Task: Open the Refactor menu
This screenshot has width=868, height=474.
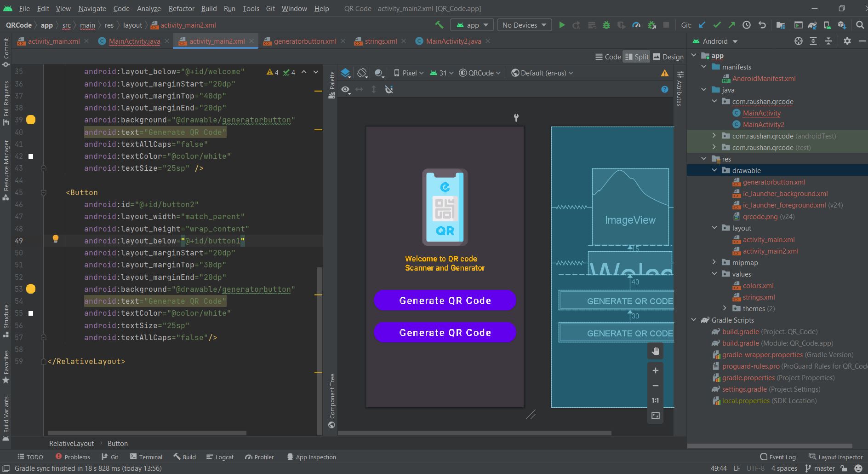Action: coord(181,8)
